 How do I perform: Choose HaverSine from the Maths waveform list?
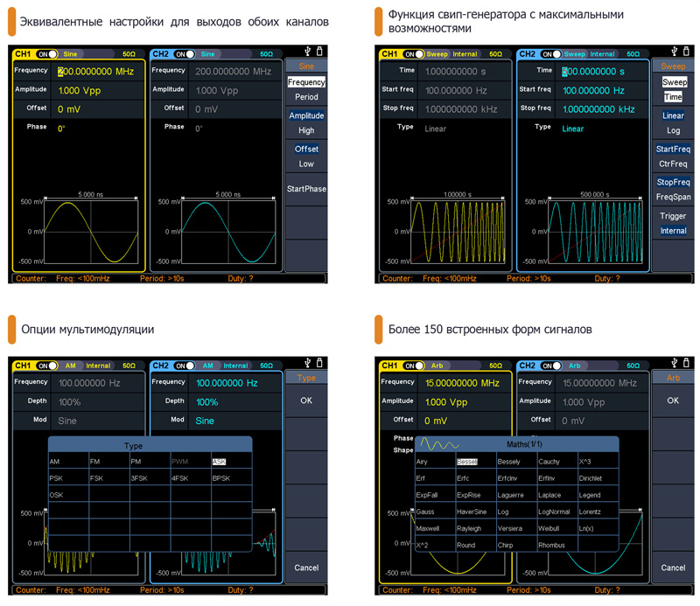(x=471, y=512)
